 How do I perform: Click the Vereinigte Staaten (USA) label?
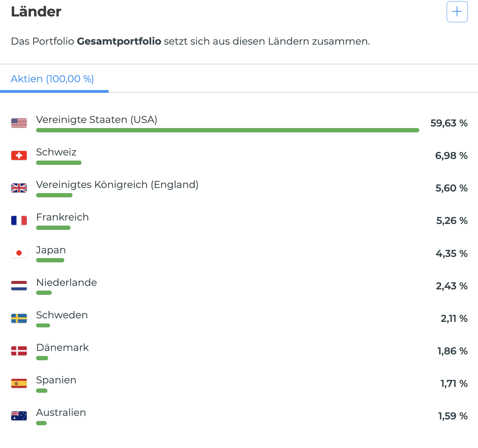click(96, 119)
